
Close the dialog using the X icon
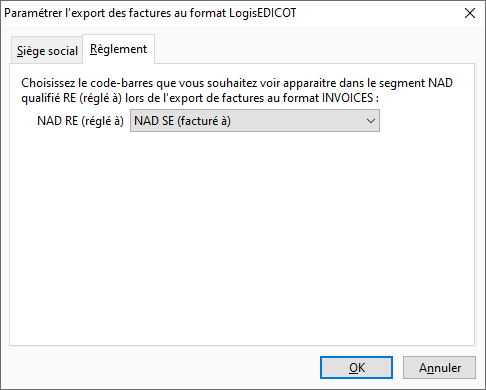click(470, 13)
